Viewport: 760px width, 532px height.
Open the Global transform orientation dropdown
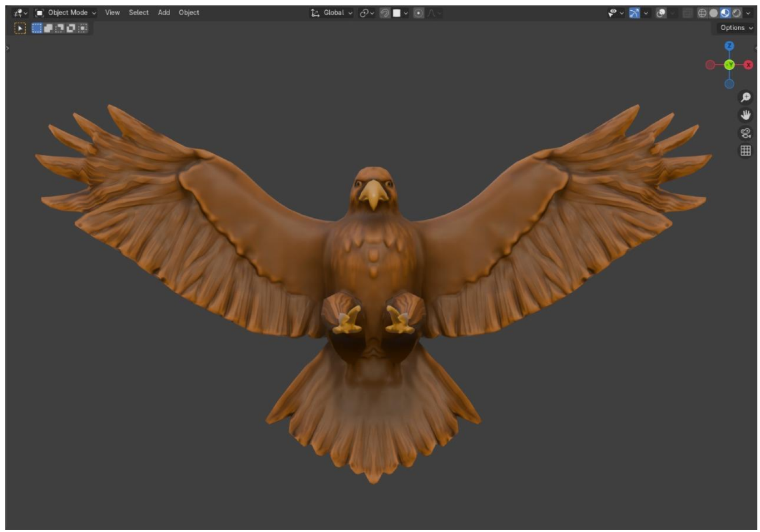click(332, 13)
